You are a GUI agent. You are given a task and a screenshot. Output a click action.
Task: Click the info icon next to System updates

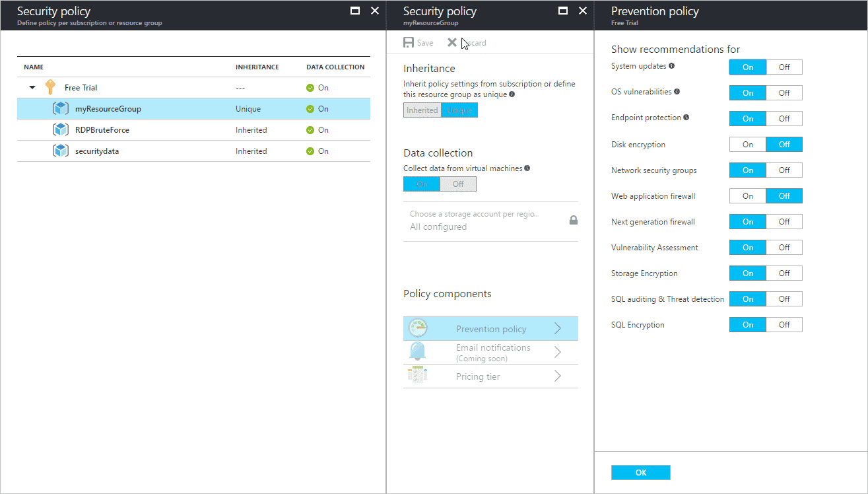672,66
